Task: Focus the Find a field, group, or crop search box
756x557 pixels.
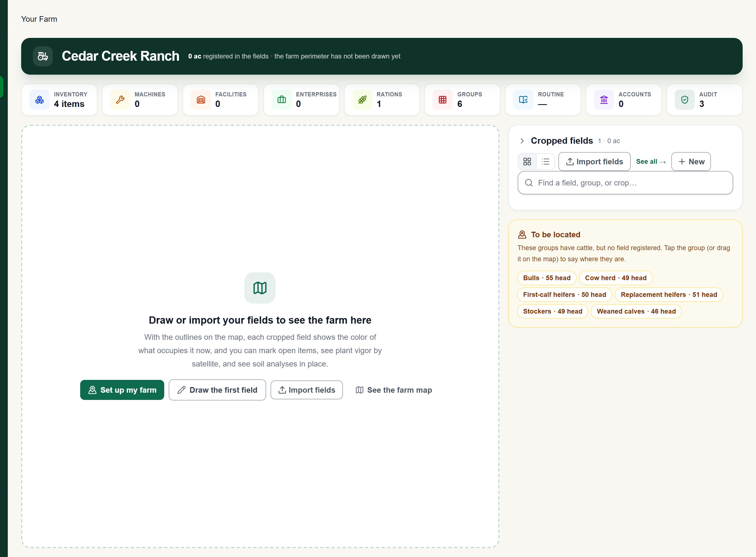Action: (x=625, y=183)
